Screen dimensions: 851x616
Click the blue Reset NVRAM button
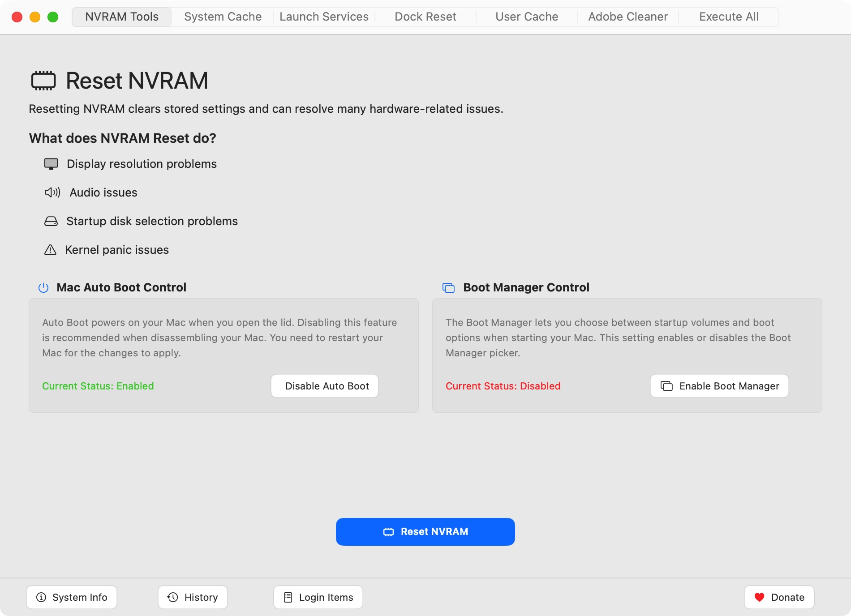425,532
